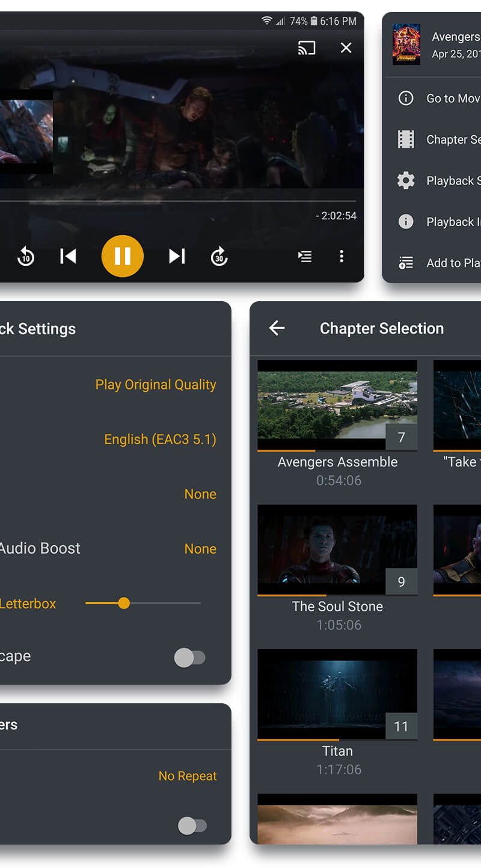
Task: Close the video player overlay
Action: point(346,48)
